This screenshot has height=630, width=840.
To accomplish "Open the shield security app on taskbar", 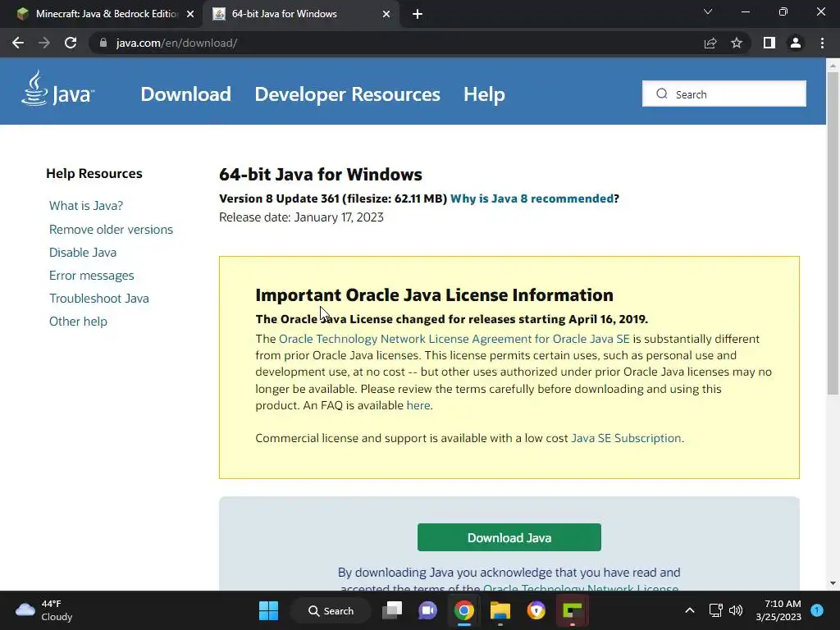I will pyautogui.click(x=536, y=610).
